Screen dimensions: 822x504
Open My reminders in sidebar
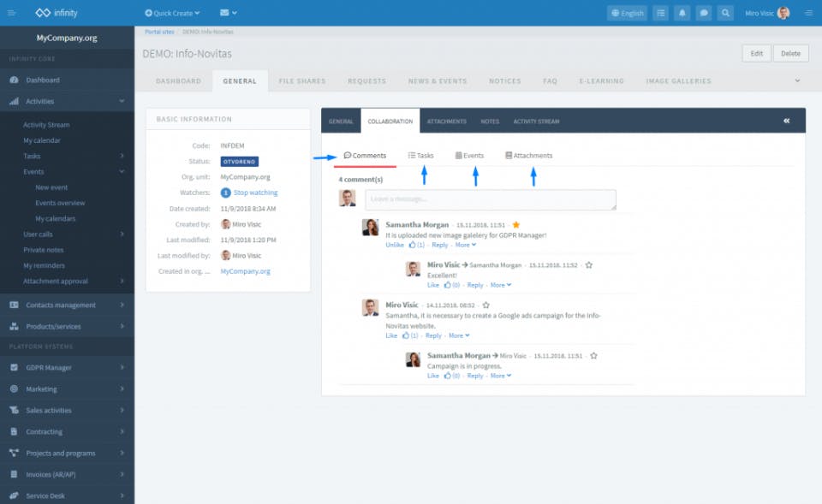coord(44,265)
